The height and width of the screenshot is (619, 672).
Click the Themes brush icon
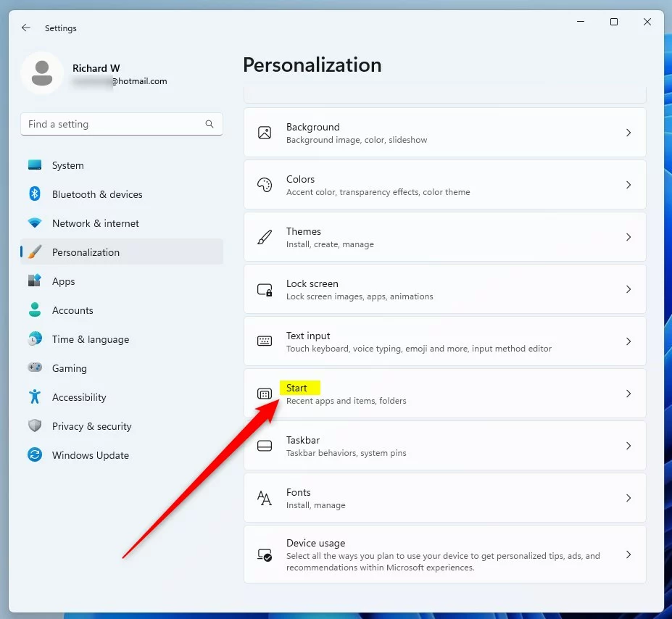tap(265, 237)
